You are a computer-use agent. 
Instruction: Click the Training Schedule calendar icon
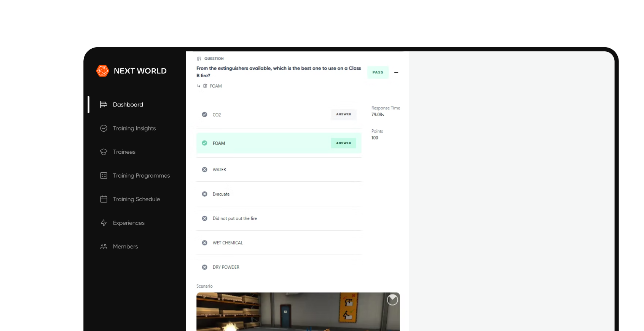pos(104,199)
